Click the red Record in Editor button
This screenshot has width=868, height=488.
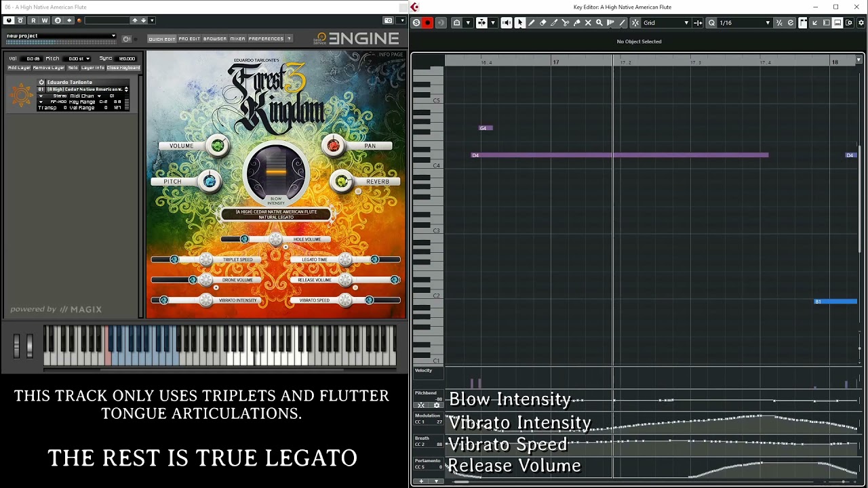[x=427, y=23]
